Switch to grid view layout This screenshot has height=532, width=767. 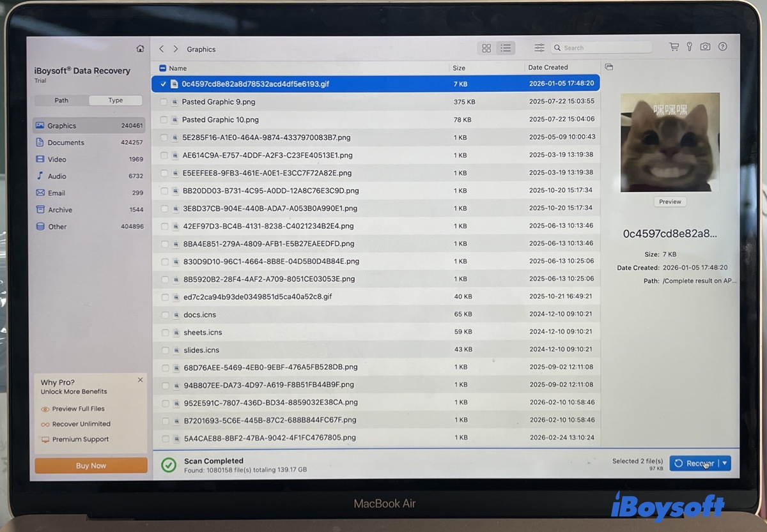[x=486, y=48]
